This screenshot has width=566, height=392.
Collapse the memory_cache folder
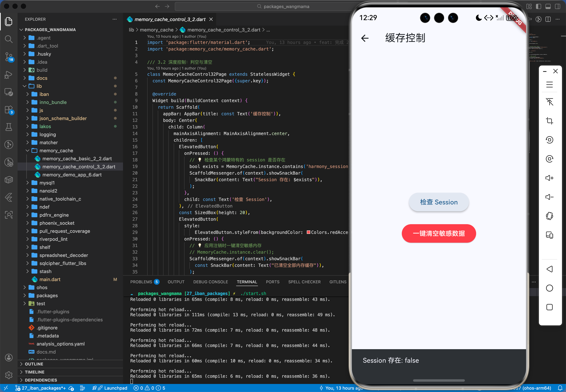coord(27,151)
